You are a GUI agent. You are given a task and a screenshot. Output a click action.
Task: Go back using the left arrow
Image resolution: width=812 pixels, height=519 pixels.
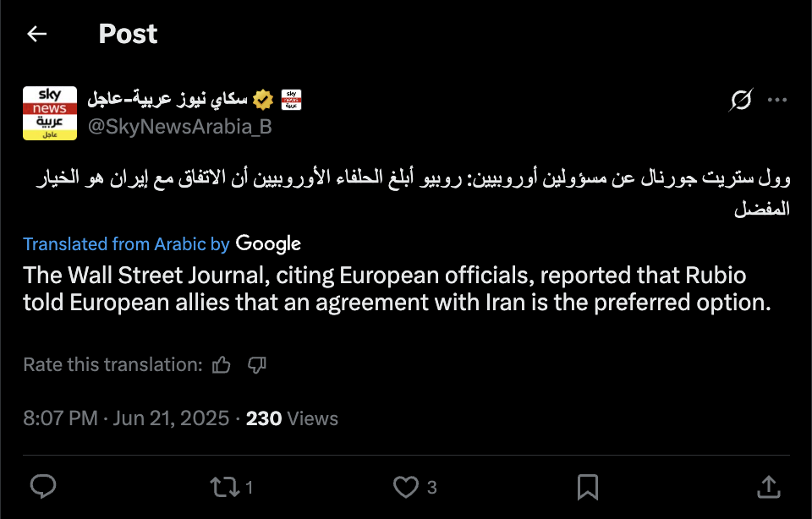coord(36,34)
